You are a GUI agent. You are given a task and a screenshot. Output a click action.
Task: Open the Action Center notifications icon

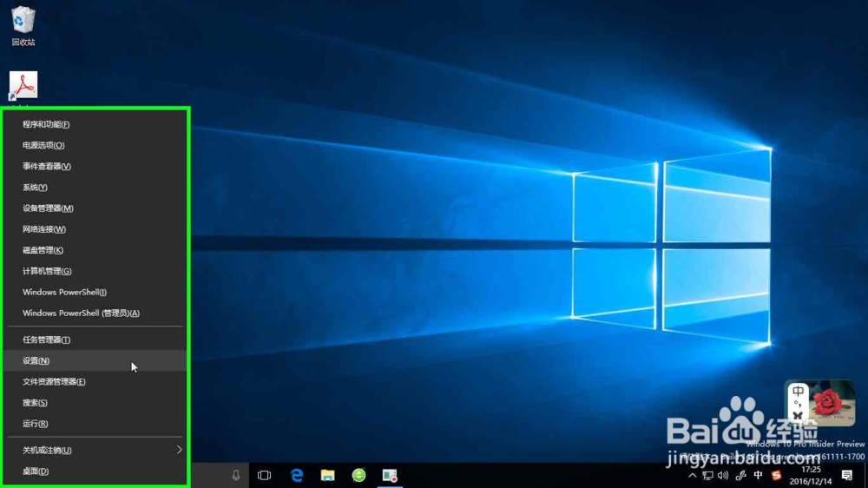click(x=847, y=475)
